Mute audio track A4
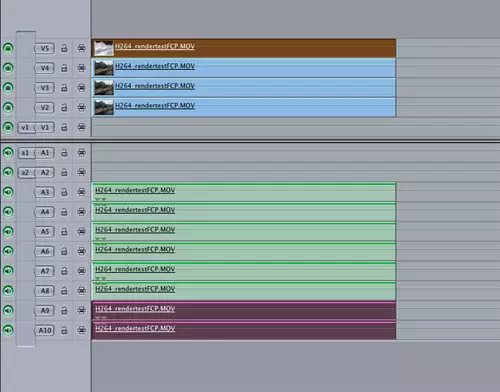Viewport: 500px width, 392px height. (8, 212)
